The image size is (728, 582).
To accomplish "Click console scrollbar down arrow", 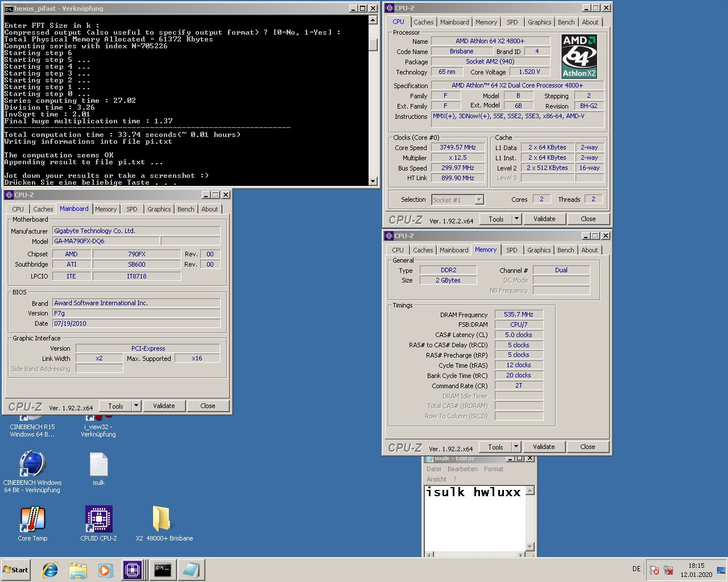I will click(373, 181).
